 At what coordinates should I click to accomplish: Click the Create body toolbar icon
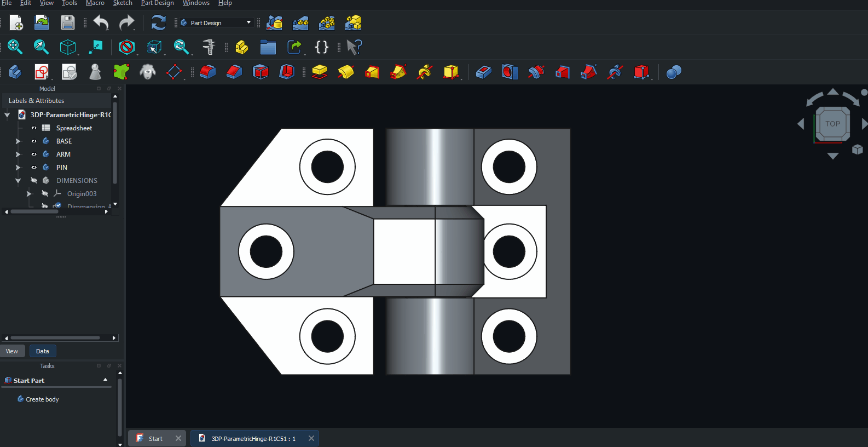tap(15, 72)
